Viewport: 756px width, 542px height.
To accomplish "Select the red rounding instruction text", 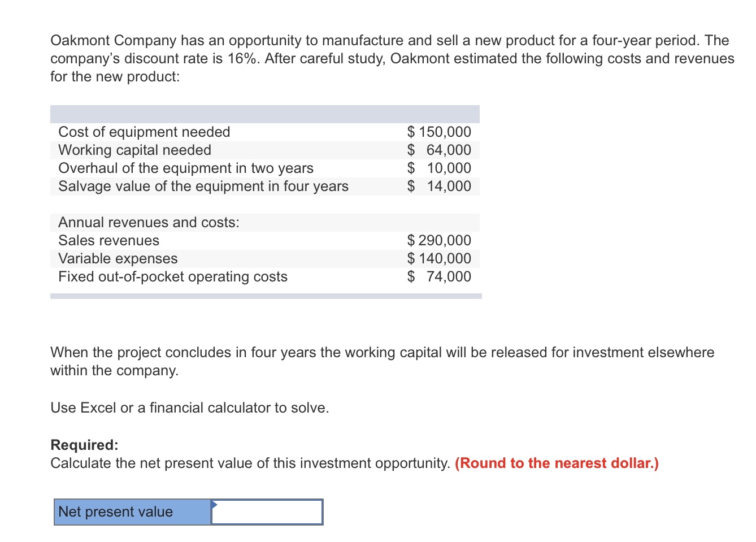I will 557,463.
